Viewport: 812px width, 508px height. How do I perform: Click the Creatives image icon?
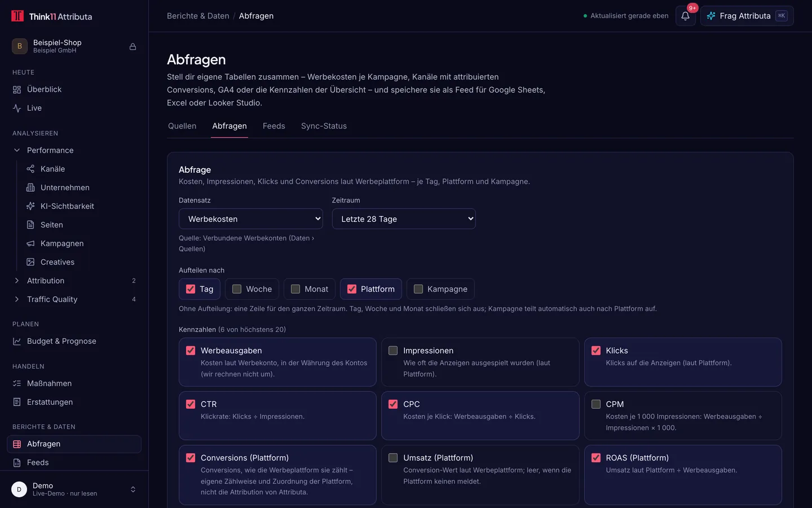[x=30, y=262]
